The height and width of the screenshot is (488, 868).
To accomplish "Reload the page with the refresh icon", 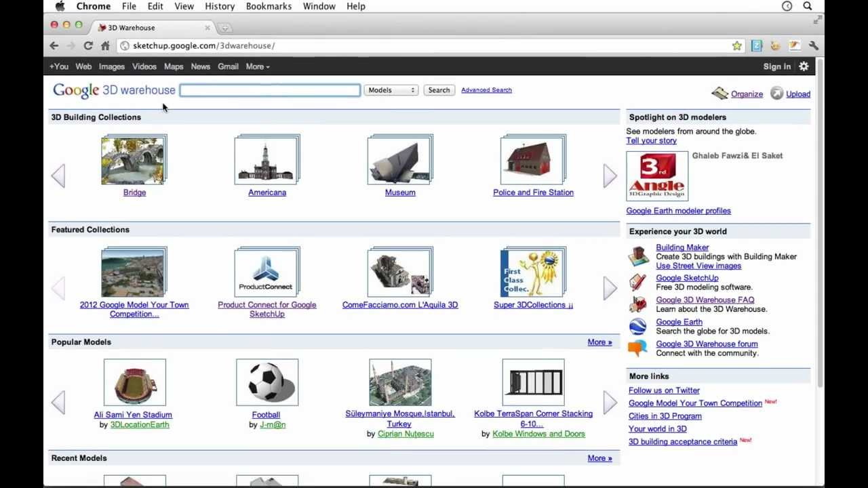I will pos(88,45).
